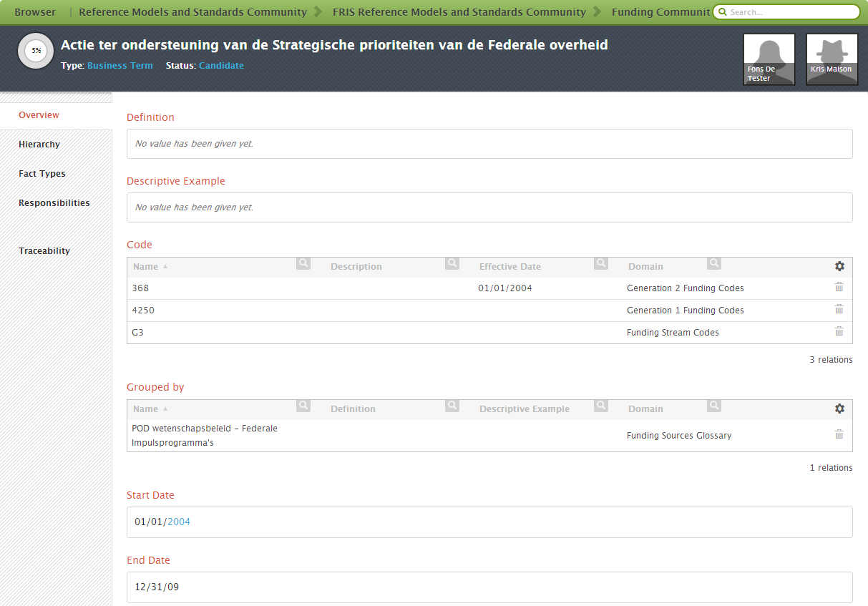
Task: Click effective date 01/01/2004 cell
Action: (x=505, y=288)
